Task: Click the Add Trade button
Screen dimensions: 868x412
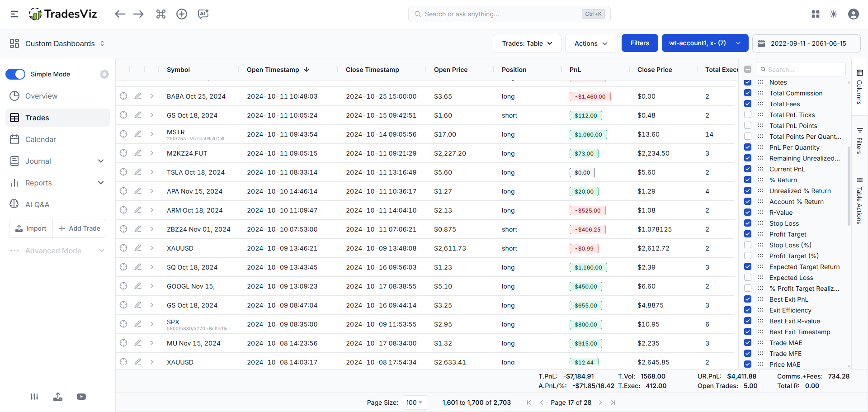Action: pos(80,228)
